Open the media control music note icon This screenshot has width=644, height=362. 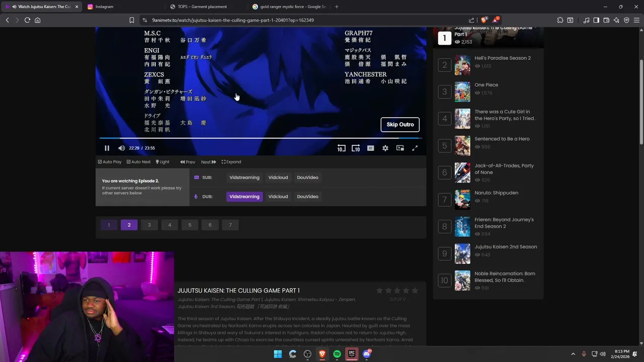586,20
